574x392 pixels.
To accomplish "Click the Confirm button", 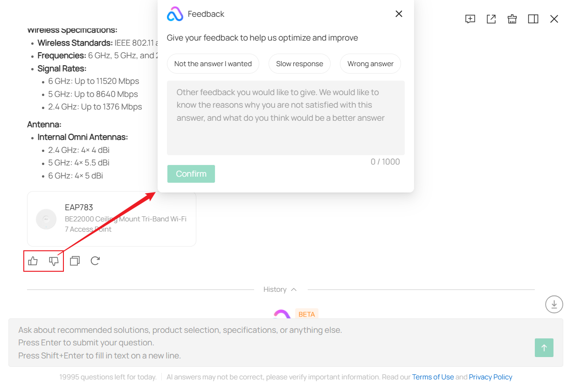I will point(191,174).
